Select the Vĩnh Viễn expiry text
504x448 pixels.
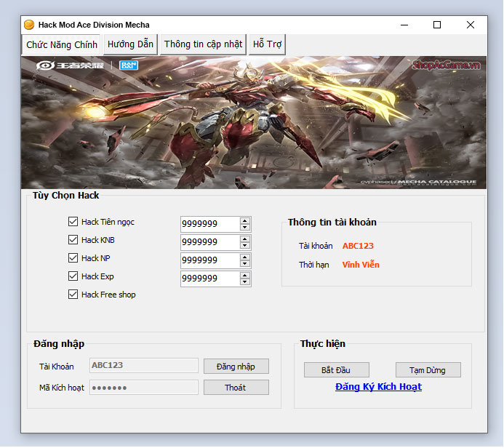(361, 265)
